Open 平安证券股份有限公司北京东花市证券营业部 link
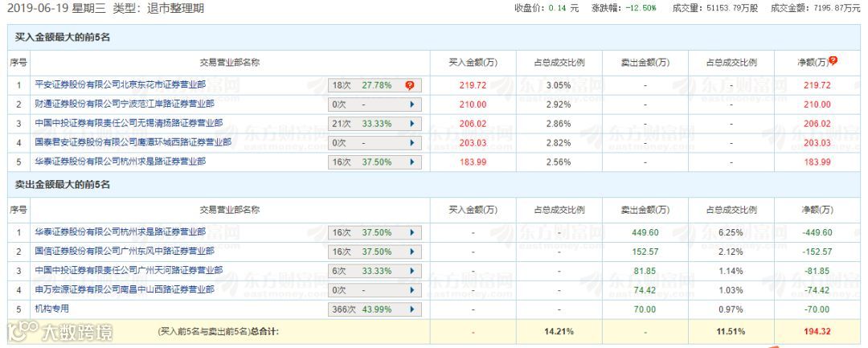This screenshot has height=348, width=868. pyautogui.click(x=120, y=84)
